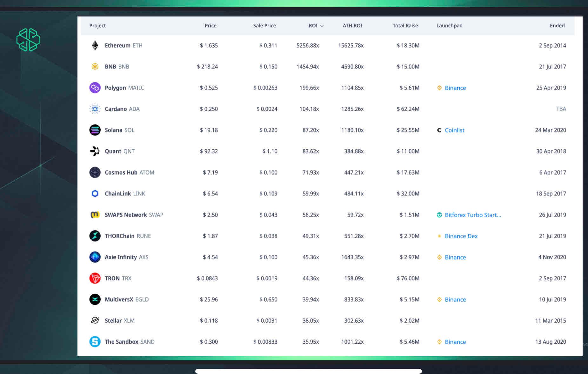Screen dimensions: 588x374
Task: Click the ChainLink LINK logo icon
Action: 95,194
